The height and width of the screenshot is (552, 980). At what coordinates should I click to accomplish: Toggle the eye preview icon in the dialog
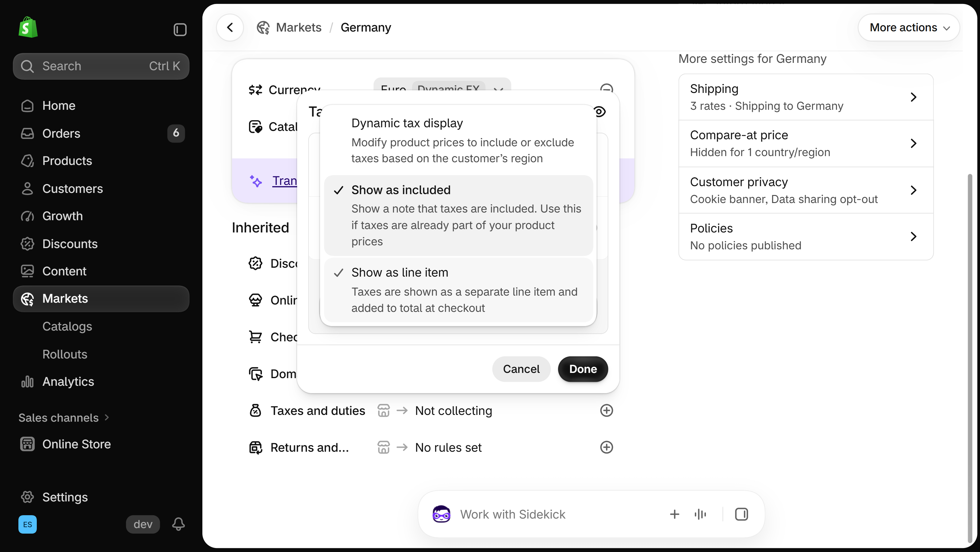(600, 111)
